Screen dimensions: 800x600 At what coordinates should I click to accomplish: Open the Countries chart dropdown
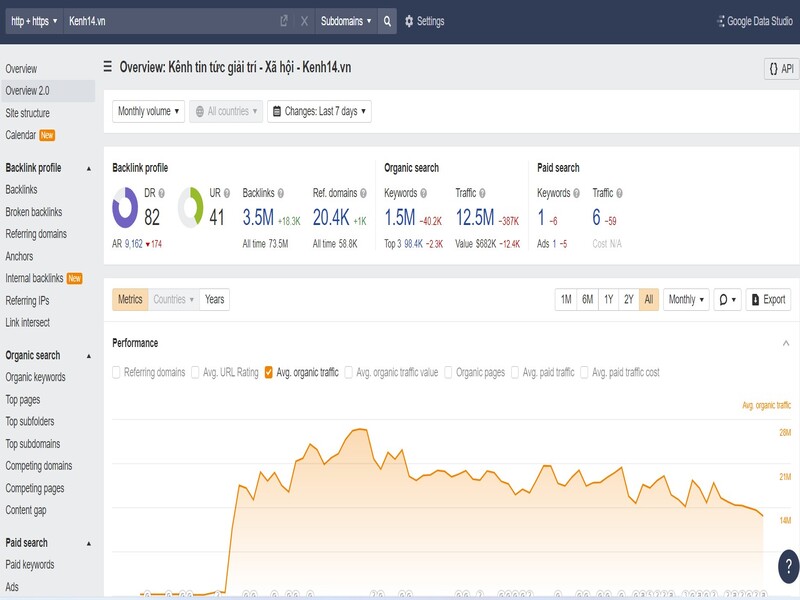click(173, 299)
